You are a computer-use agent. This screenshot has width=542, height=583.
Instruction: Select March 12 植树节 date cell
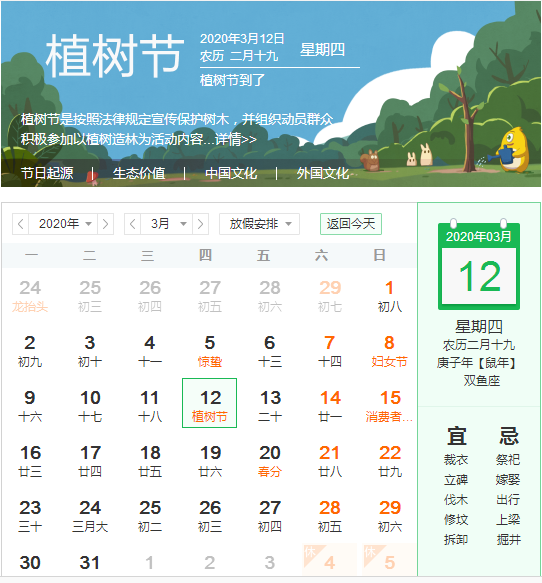pyautogui.click(x=210, y=403)
